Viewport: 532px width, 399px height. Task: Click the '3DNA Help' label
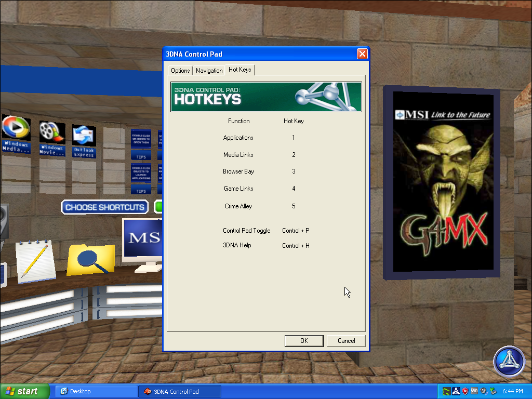[x=237, y=245]
